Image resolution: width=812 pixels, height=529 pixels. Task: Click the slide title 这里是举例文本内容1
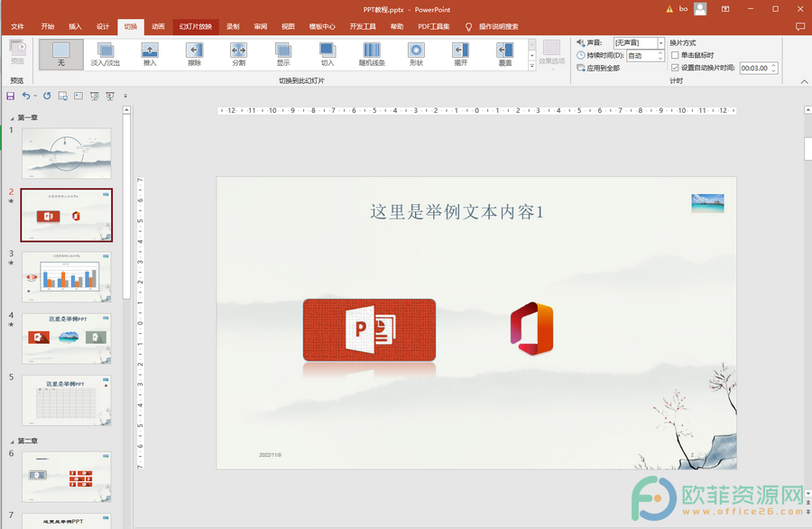[x=457, y=212]
